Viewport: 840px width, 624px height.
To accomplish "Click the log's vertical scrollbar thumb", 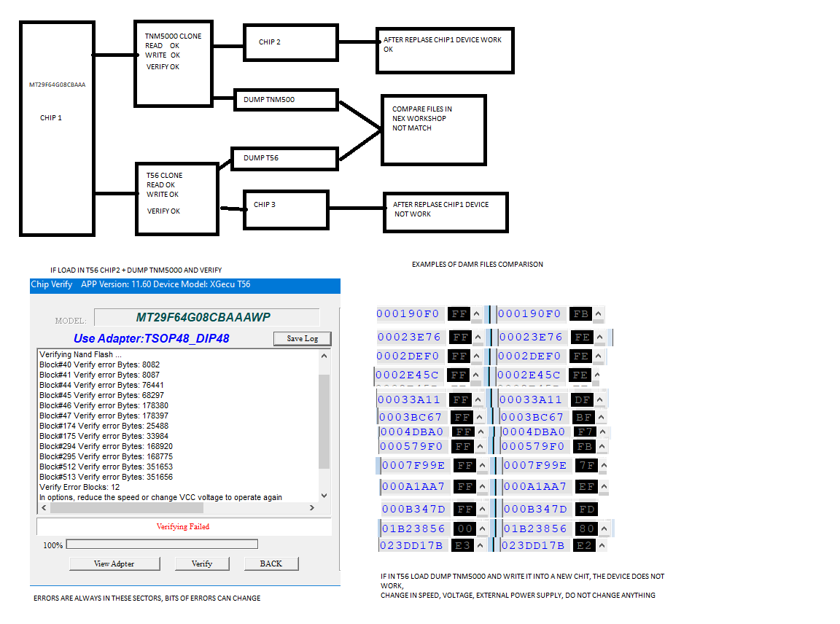I will [x=324, y=420].
